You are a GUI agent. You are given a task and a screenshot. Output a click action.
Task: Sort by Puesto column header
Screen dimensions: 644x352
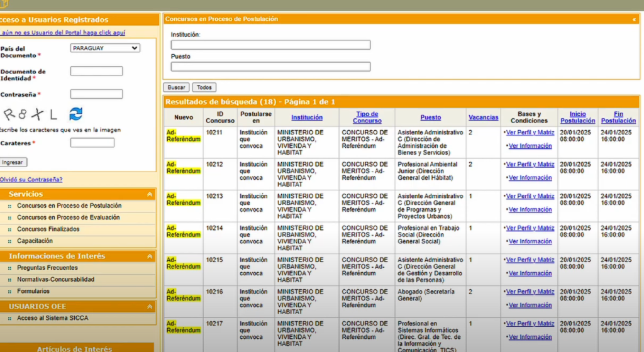430,118
